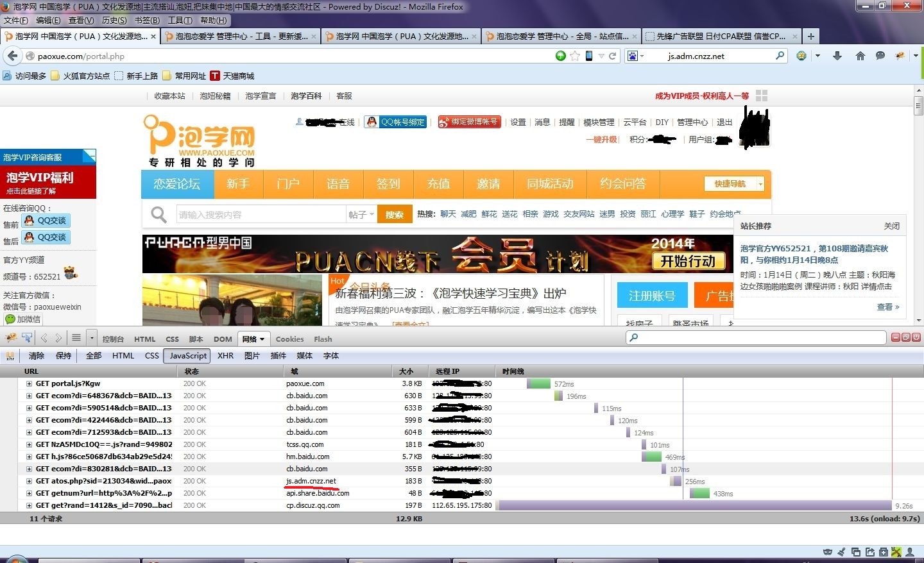Click the 注册账号 register button
This screenshot has height=563, width=924.
click(x=652, y=296)
